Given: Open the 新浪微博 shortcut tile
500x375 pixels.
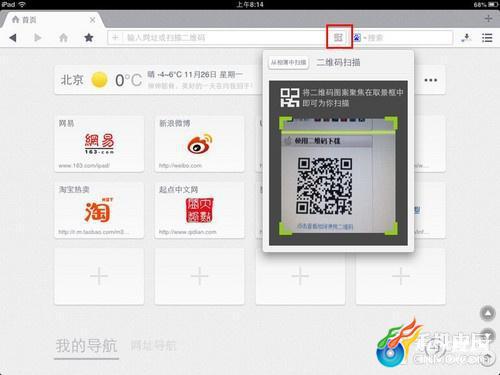Looking at the screenshot, I should coord(199,144).
